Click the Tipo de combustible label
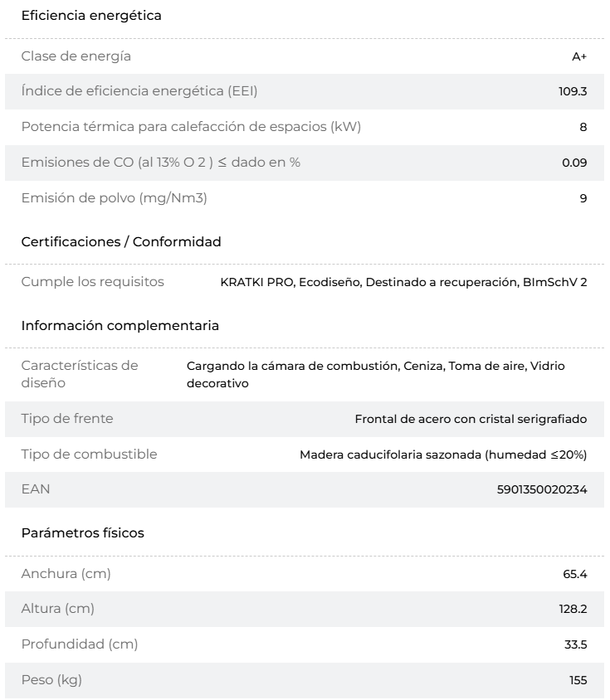The width and height of the screenshot is (610, 700). (90, 454)
